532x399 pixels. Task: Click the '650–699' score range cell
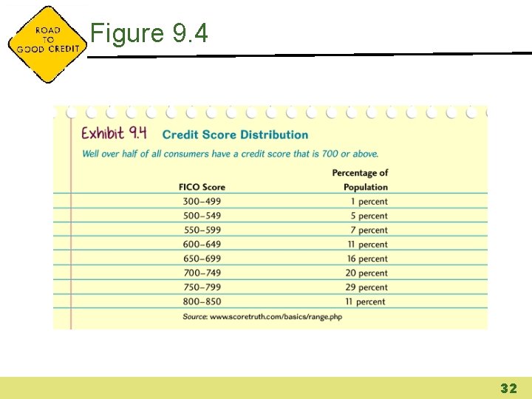(x=202, y=258)
